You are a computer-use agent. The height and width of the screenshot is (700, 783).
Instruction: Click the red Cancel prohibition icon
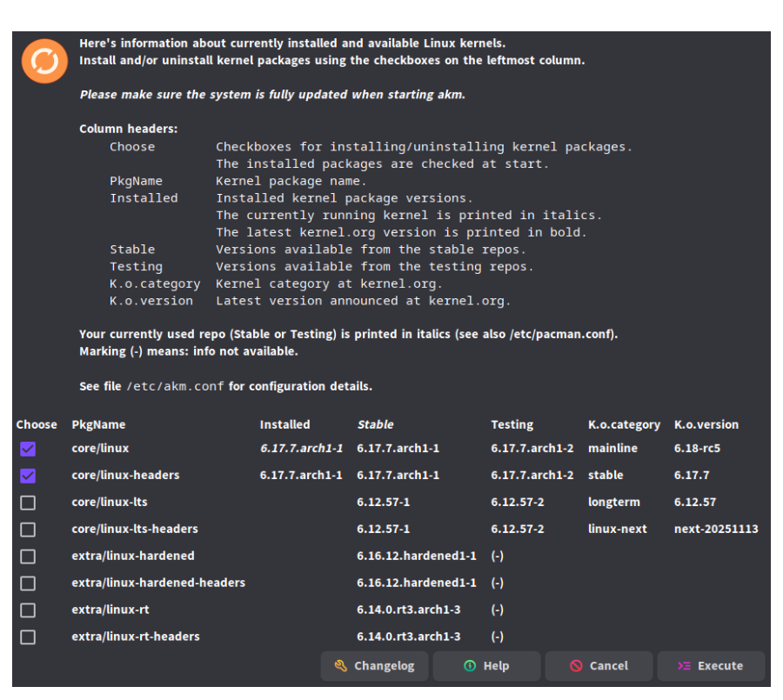click(576, 666)
